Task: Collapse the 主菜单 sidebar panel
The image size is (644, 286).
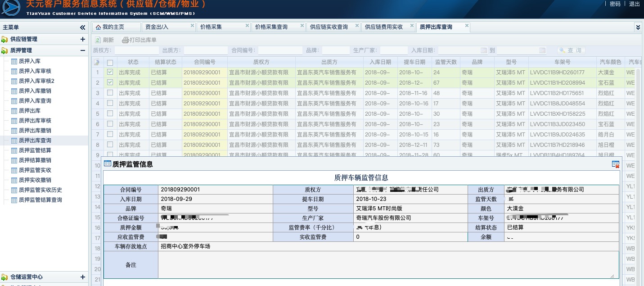Action: (x=82, y=27)
